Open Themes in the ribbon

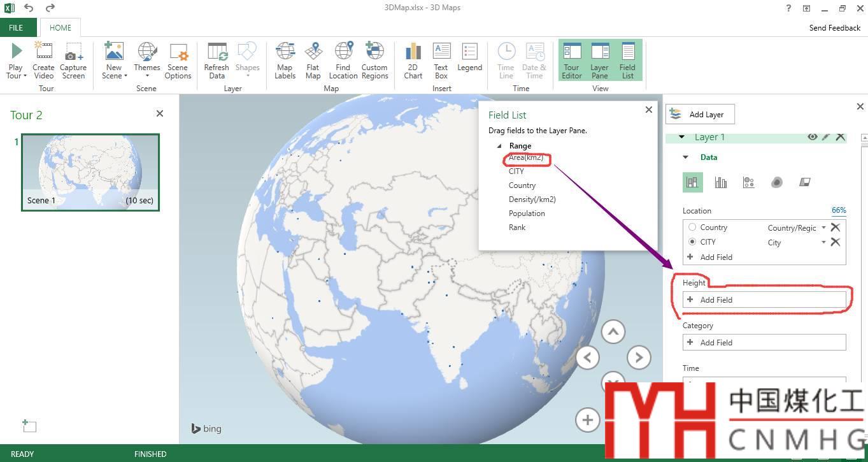147,61
